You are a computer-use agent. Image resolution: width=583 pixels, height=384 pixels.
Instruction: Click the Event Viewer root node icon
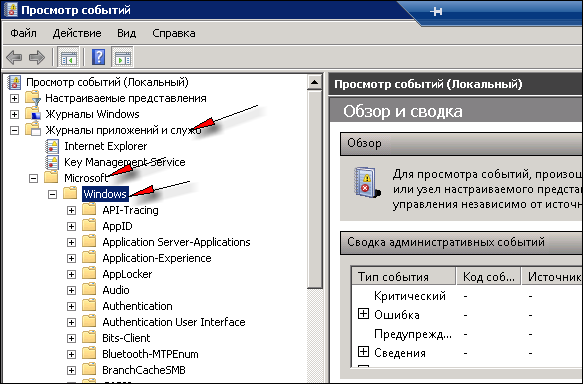tap(15, 82)
